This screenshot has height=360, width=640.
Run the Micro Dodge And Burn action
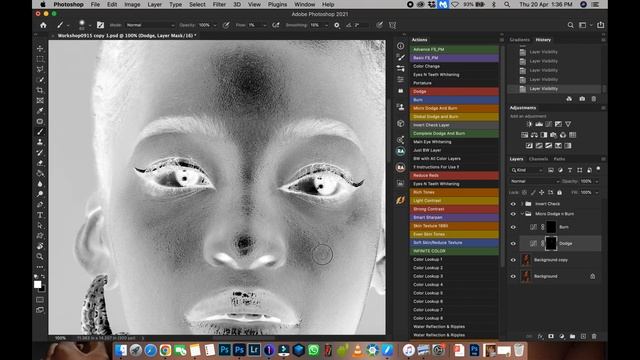pos(454,108)
